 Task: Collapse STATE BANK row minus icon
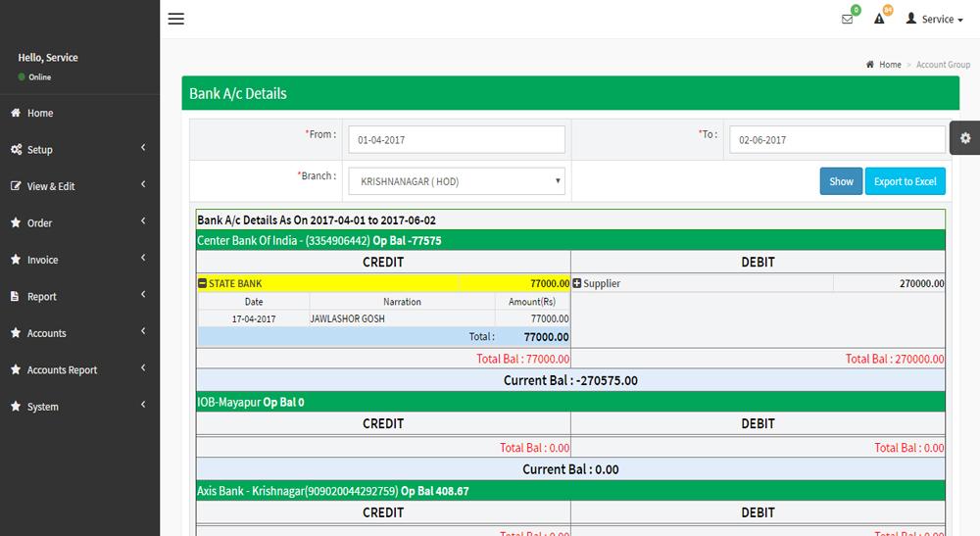pos(202,283)
